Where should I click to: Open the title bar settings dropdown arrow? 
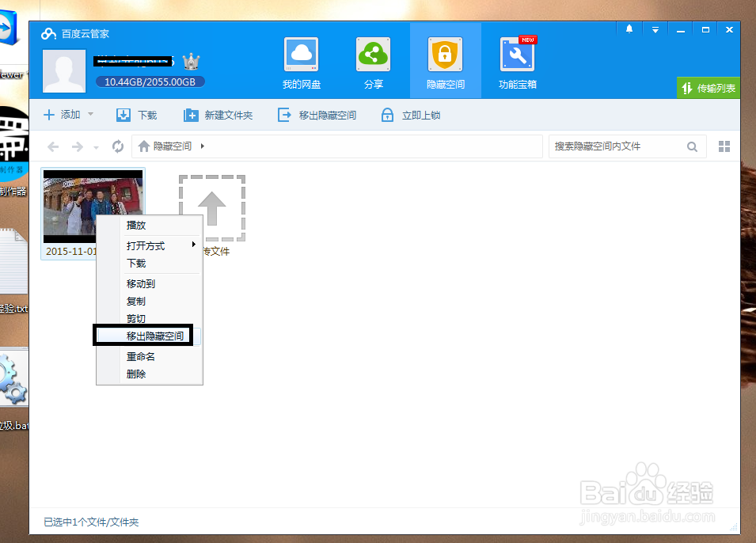click(654, 29)
